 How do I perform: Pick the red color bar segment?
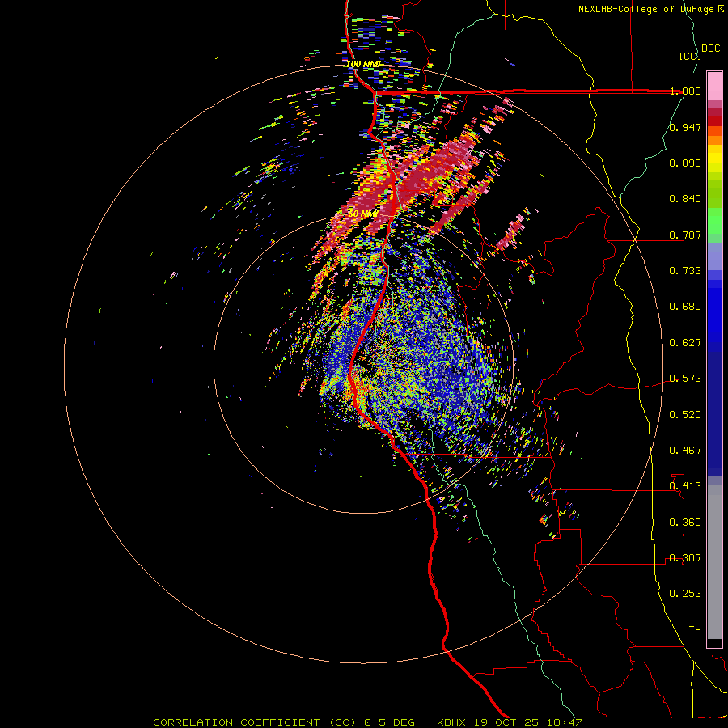click(714, 121)
